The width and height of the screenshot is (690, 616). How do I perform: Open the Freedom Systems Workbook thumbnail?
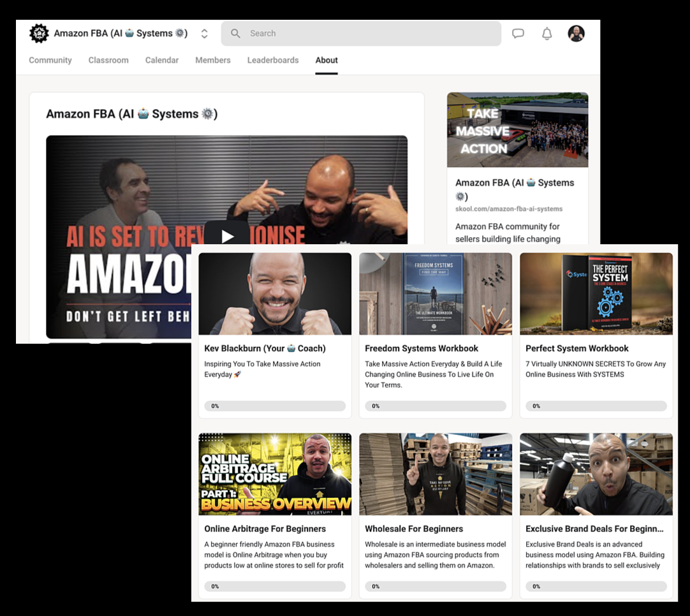click(436, 294)
